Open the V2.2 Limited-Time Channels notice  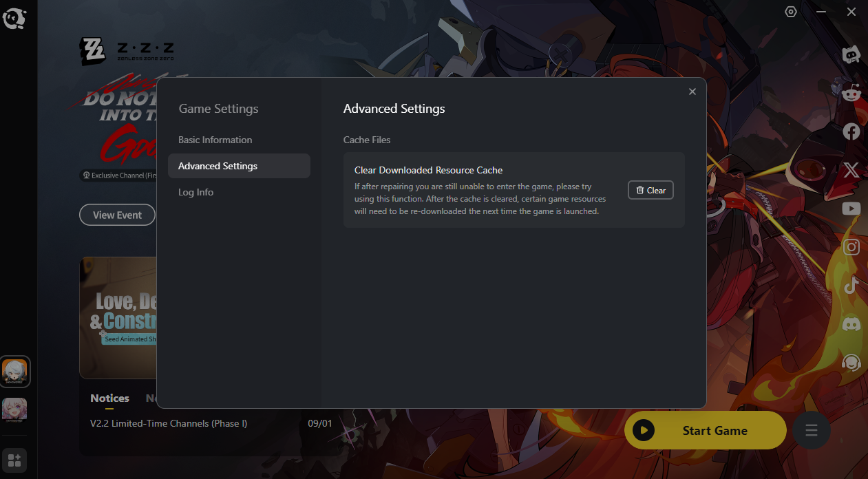[169, 423]
